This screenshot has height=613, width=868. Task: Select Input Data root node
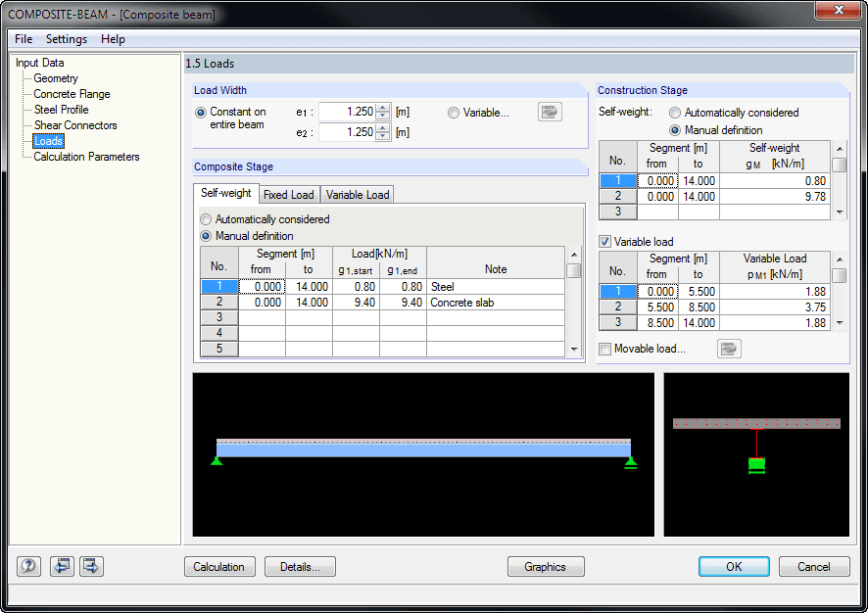pos(40,63)
